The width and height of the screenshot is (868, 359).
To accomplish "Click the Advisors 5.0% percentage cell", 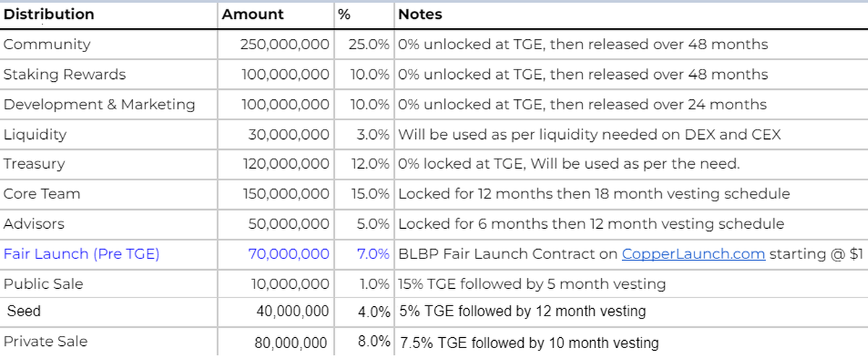I will pyautogui.click(x=373, y=224).
